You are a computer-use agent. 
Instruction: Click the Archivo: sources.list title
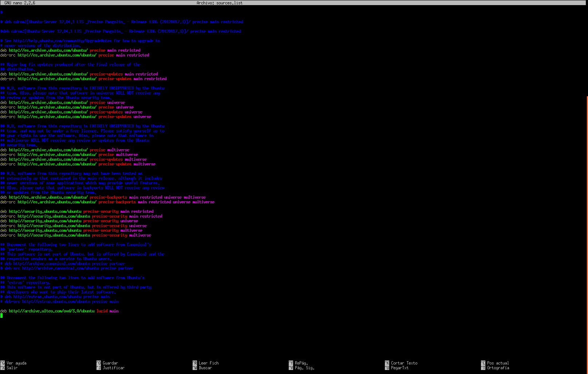219,3
